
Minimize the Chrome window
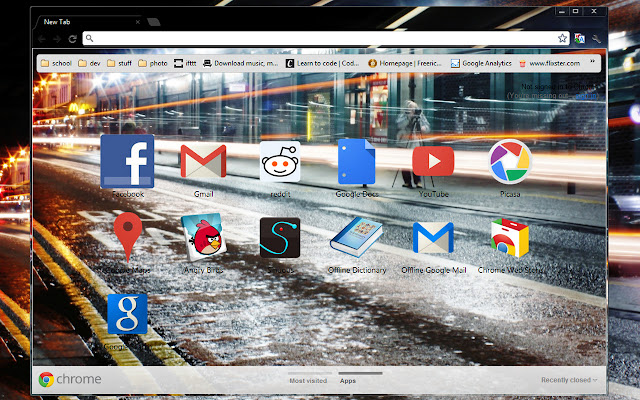coord(562,11)
